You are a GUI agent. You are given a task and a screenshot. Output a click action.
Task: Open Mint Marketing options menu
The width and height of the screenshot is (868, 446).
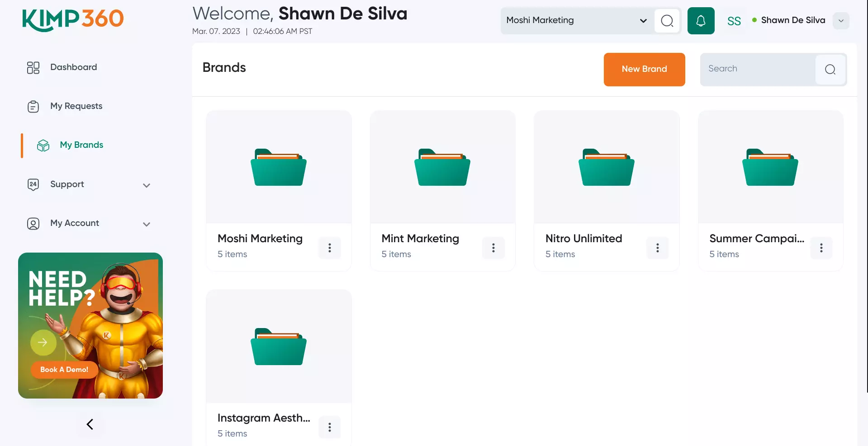pos(493,248)
